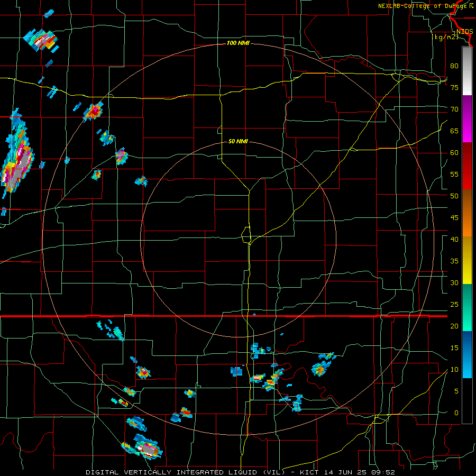This screenshot has height=476, width=476.
Task: Click the legend value 65
Action: (454, 131)
